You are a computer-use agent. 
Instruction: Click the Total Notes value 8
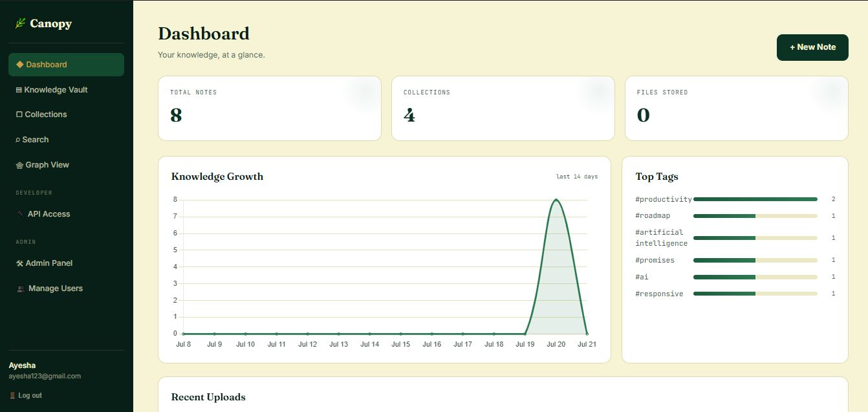pyautogui.click(x=176, y=115)
